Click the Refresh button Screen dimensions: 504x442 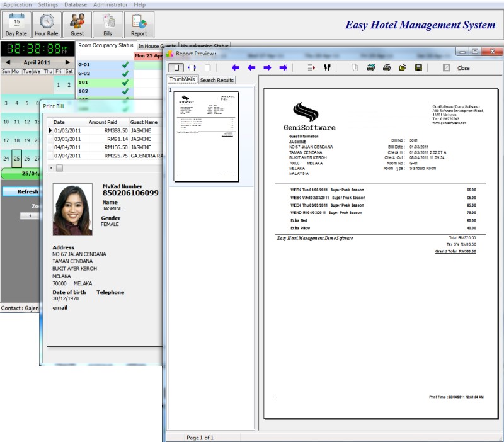pos(21,191)
